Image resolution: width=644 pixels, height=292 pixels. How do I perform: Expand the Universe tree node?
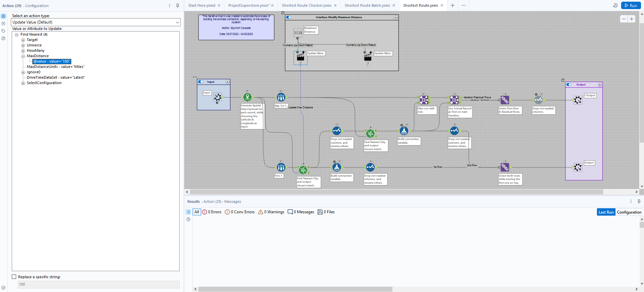pyautogui.click(x=23, y=45)
